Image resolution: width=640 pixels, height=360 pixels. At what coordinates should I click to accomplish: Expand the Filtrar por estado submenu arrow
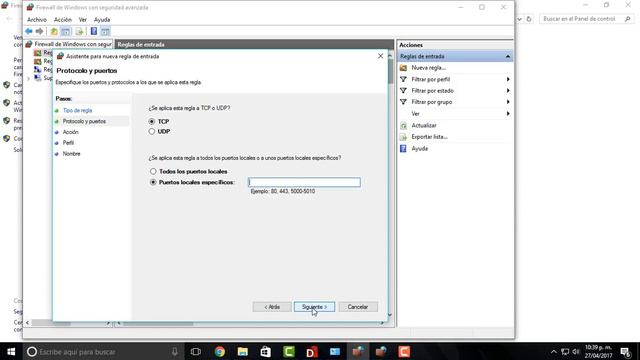508,91
